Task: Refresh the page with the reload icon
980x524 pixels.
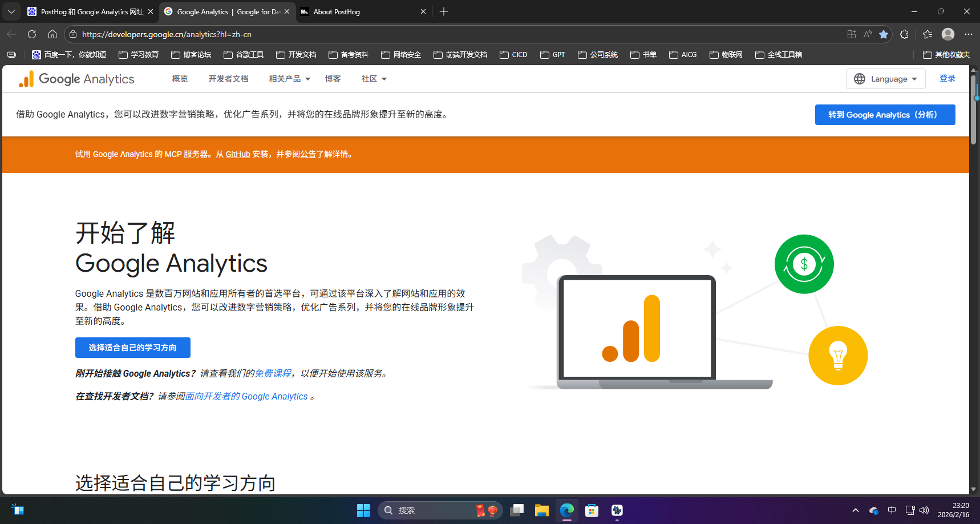Action: 31,34
